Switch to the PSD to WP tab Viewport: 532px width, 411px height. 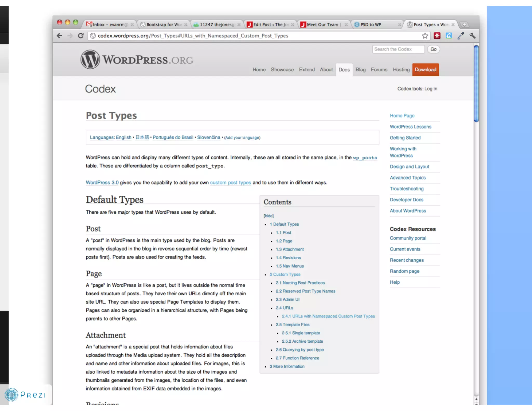(x=377, y=24)
